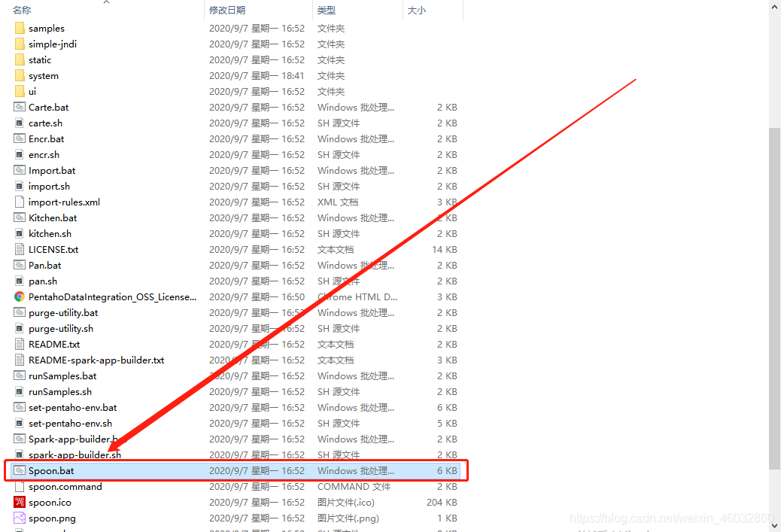Click the scrollbar up arrow
Image resolution: width=781 pixels, height=532 pixels.
click(775, 6)
